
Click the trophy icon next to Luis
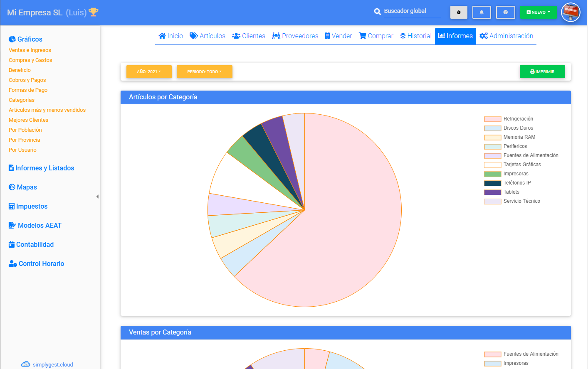(93, 12)
